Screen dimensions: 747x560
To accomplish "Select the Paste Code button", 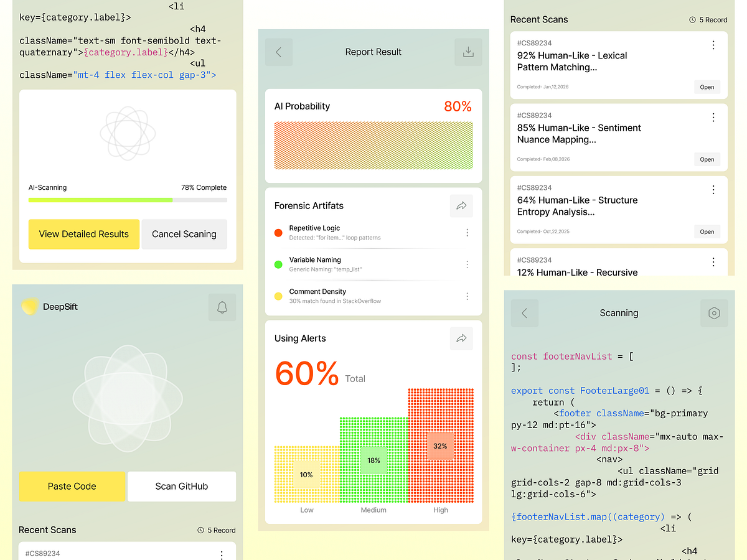I will (72, 486).
